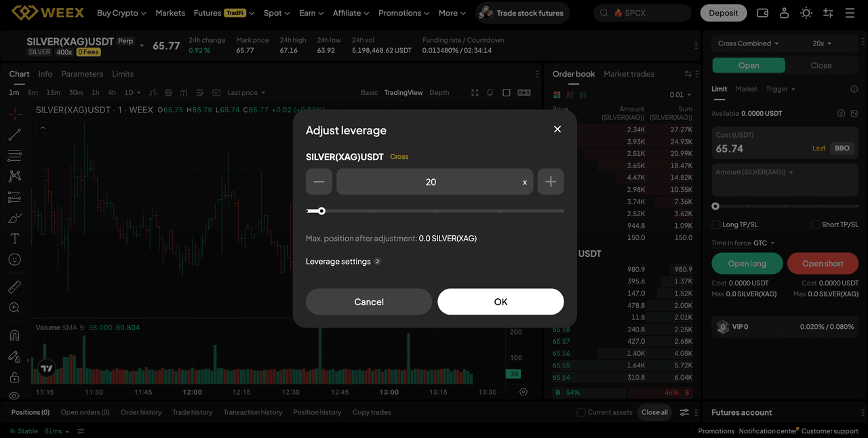Switch to the Parameters tab
Image resolution: width=868 pixels, height=438 pixels.
(x=82, y=74)
